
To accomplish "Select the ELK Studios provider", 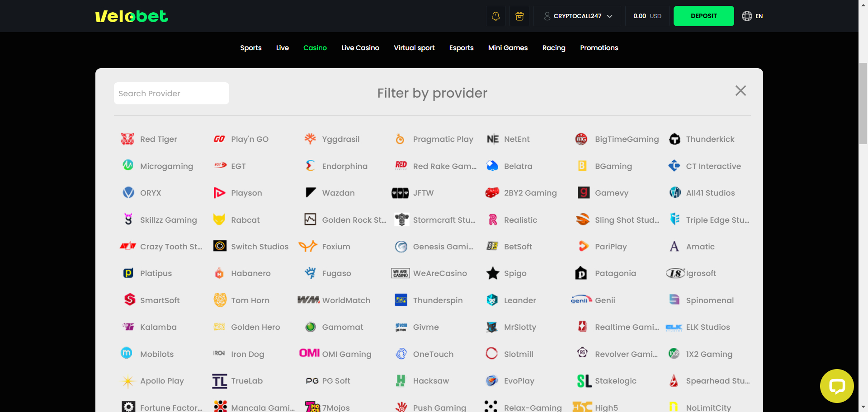I will point(698,327).
